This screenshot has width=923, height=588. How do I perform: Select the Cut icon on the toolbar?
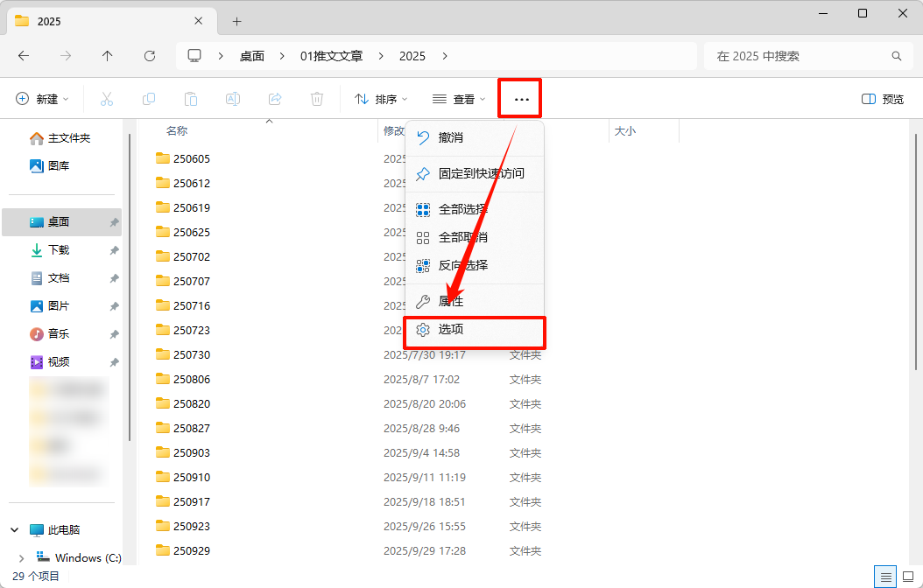click(x=107, y=98)
